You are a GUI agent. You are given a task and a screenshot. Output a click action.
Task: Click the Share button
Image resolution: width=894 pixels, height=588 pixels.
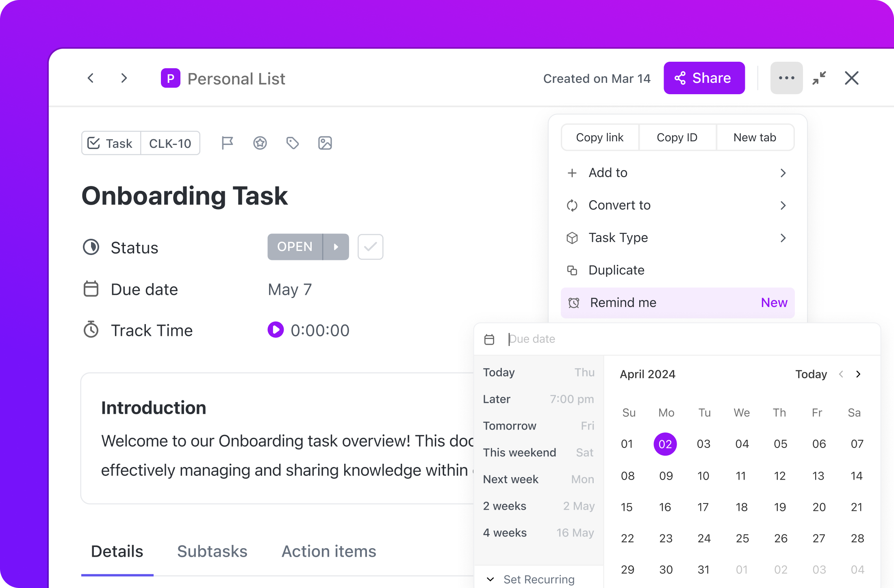(x=704, y=78)
